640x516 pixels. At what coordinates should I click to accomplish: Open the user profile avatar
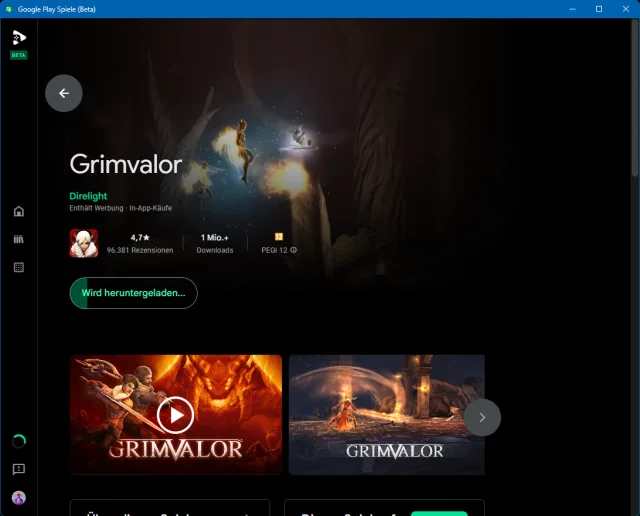(x=19, y=498)
